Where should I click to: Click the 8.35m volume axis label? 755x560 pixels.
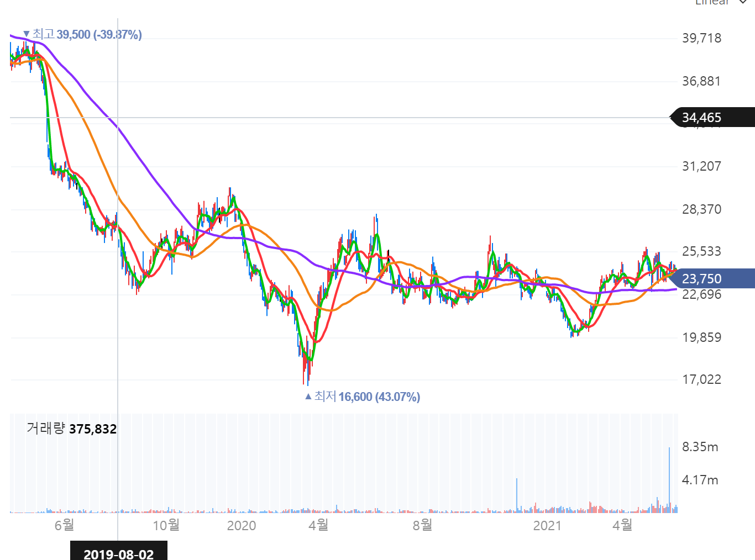coord(700,447)
